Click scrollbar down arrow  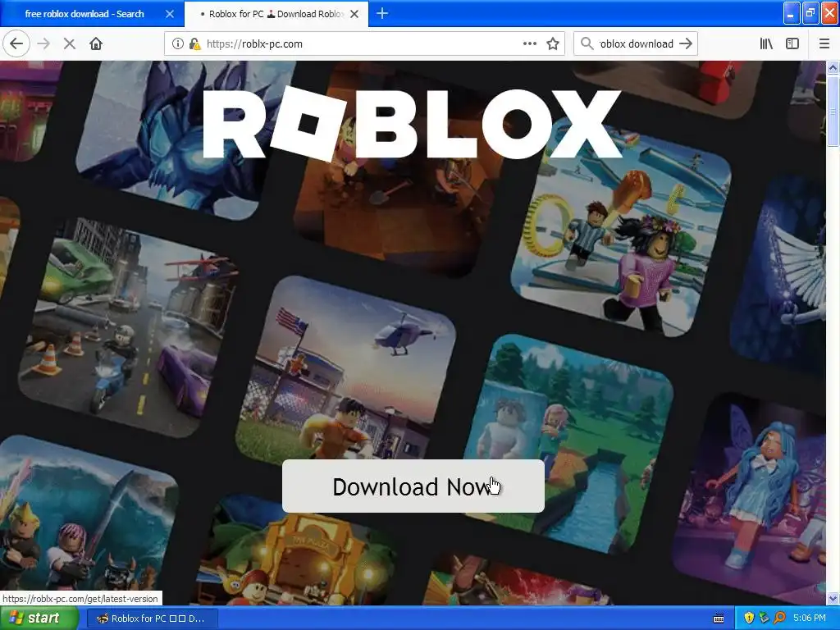pos(833,598)
